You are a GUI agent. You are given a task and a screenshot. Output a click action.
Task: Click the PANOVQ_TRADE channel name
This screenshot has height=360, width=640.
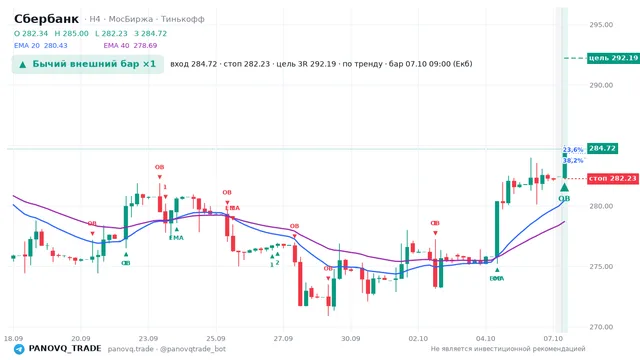(65, 349)
